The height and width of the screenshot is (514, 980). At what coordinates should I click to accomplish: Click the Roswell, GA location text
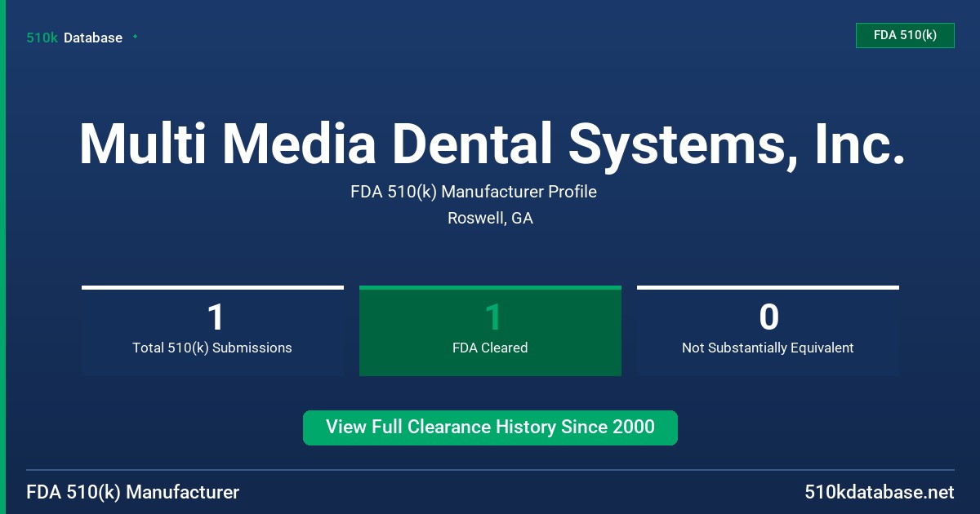pyautogui.click(x=490, y=218)
